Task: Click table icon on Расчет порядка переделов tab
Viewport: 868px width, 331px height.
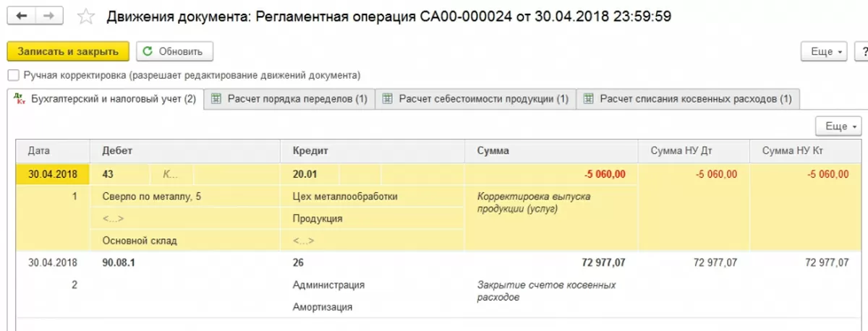Action: 215,99
